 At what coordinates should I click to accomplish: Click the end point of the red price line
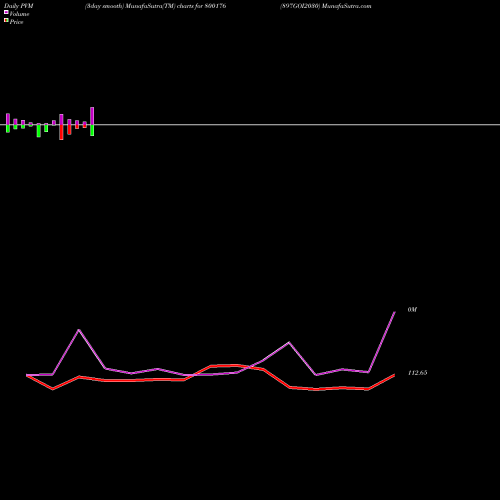tap(394, 375)
